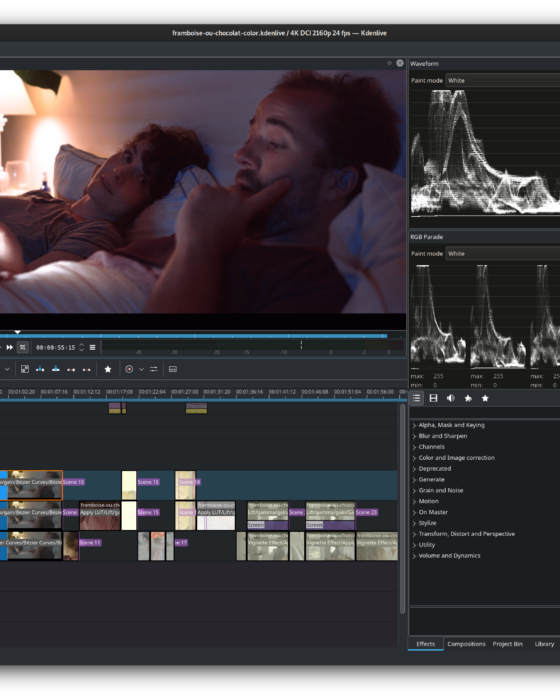Click the record icon in the timeline toolbar

point(129,369)
